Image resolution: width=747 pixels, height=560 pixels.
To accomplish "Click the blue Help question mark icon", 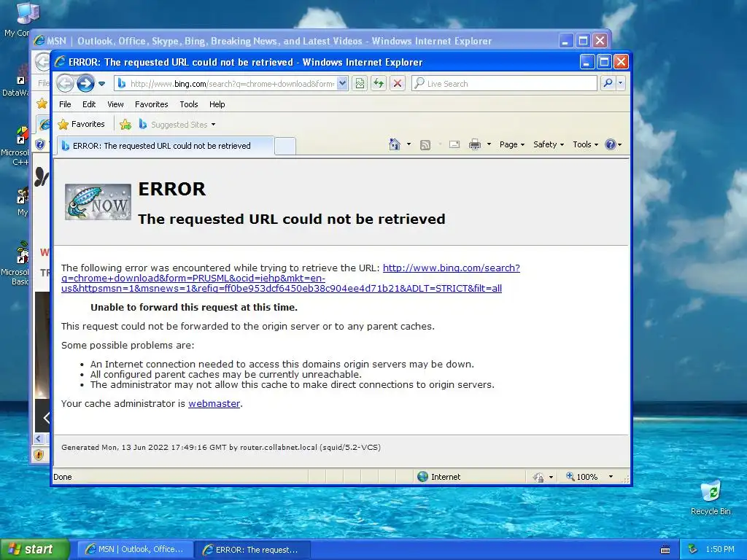I will [x=611, y=144].
